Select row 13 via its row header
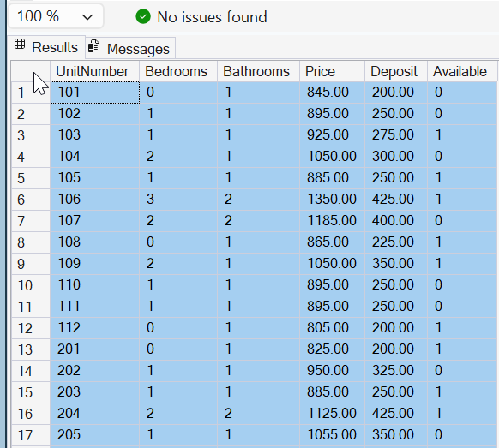The width and height of the screenshot is (499, 448). [x=31, y=349]
